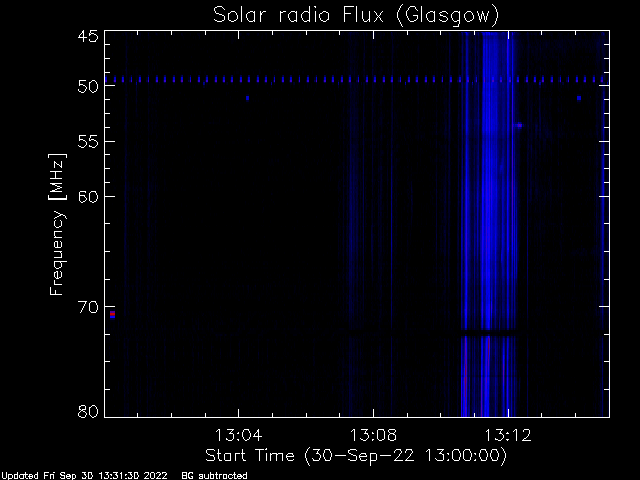640x480 pixels.
Task: Select the 13:12 time tick label
Action: pos(508,435)
